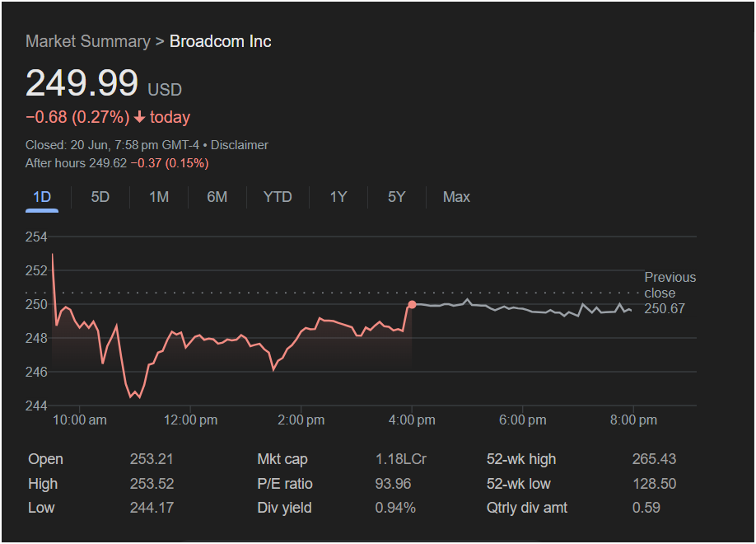756x544 pixels.
Task: Click the High value 253.52
Action: pos(152,484)
